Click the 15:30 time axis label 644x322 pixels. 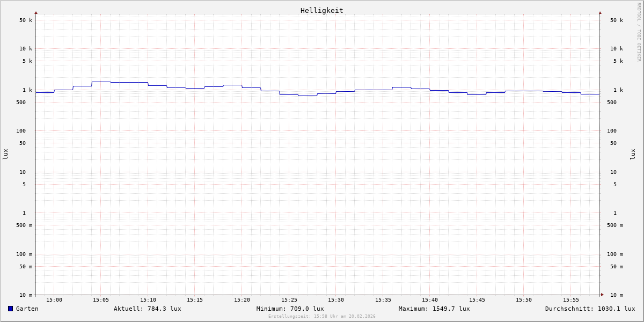(336, 300)
